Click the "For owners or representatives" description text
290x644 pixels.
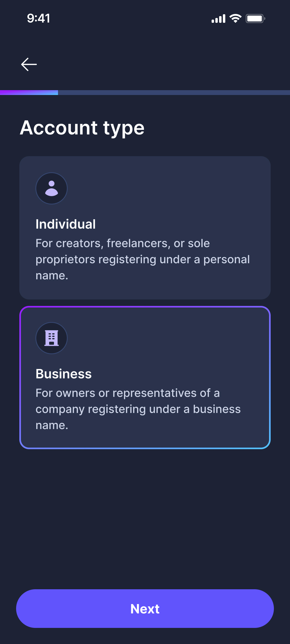pos(128,393)
